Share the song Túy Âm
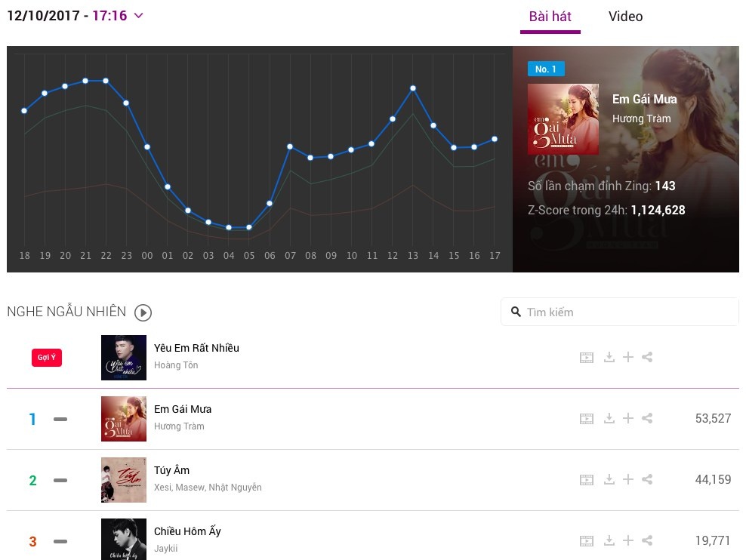 647,479
